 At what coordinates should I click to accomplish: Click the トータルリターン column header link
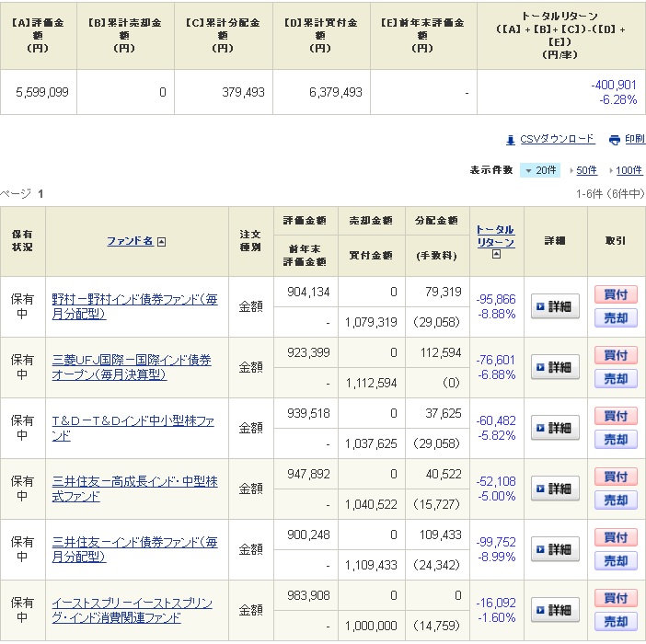pos(495,236)
